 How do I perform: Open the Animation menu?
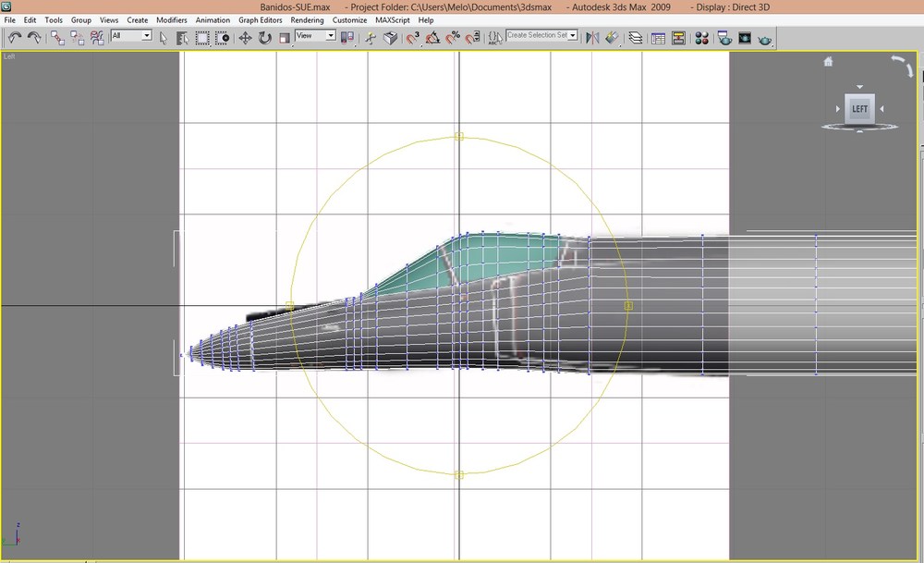[x=213, y=20]
